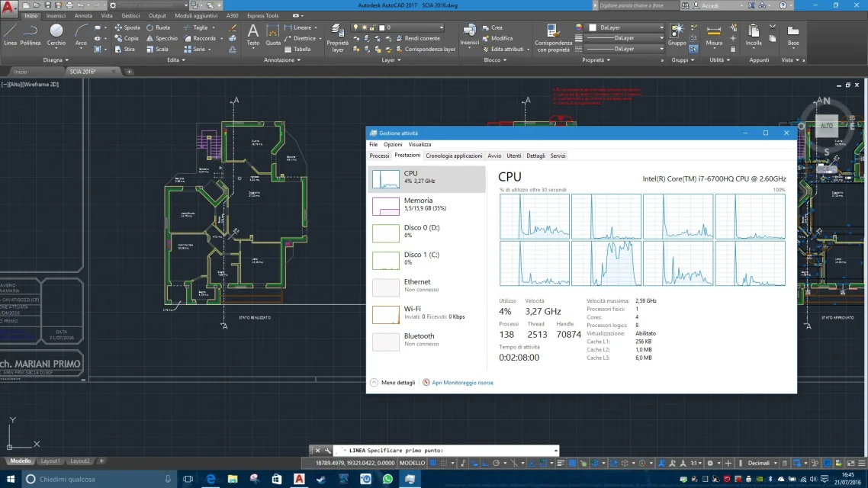
Task: Open the Testo text tool
Action: pos(252,34)
